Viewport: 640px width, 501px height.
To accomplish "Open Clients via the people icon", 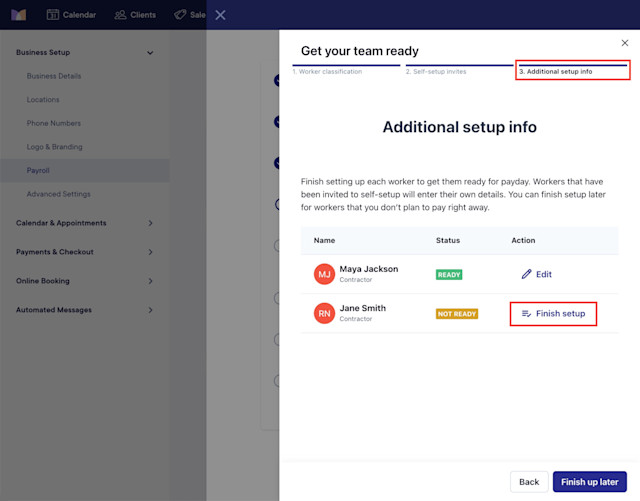I will point(120,15).
